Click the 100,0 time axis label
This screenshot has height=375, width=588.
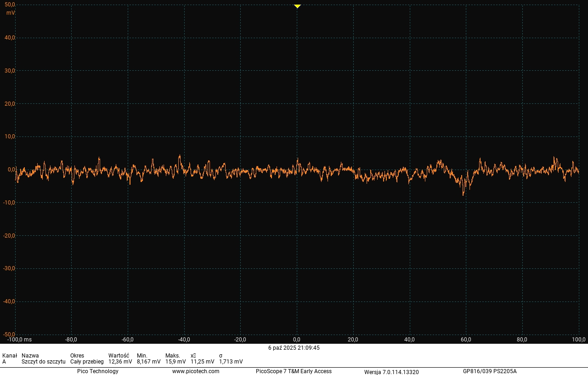pos(578,340)
